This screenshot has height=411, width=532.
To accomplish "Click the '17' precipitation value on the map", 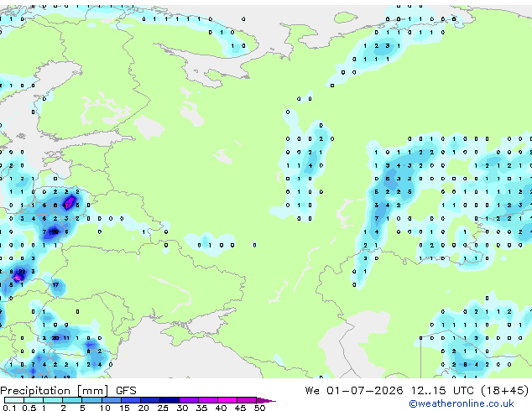I will [55, 285].
